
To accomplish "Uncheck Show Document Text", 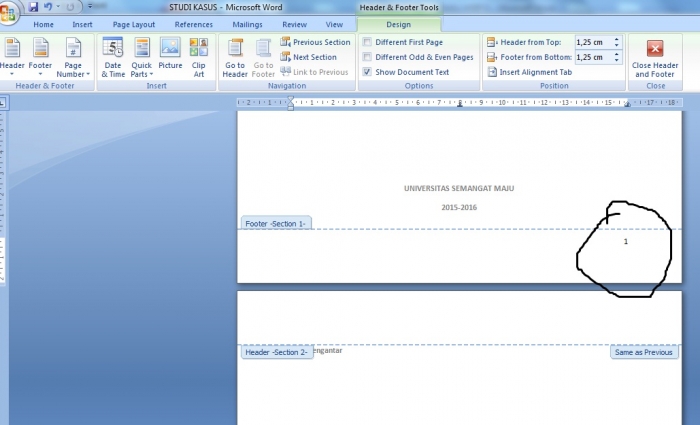I will (367, 72).
